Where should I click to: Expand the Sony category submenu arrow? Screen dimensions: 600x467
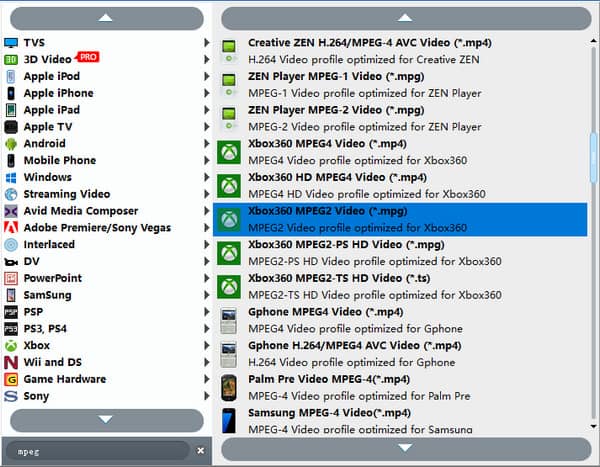[x=207, y=396]
